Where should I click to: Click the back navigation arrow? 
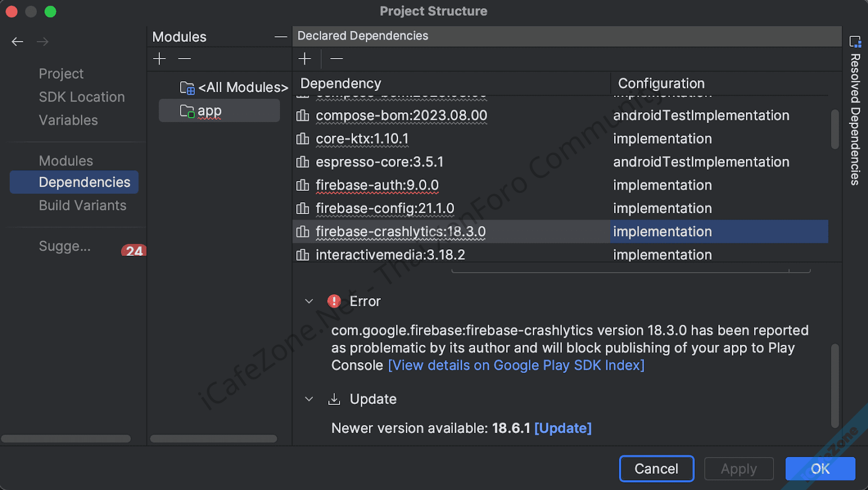[17, 42]
